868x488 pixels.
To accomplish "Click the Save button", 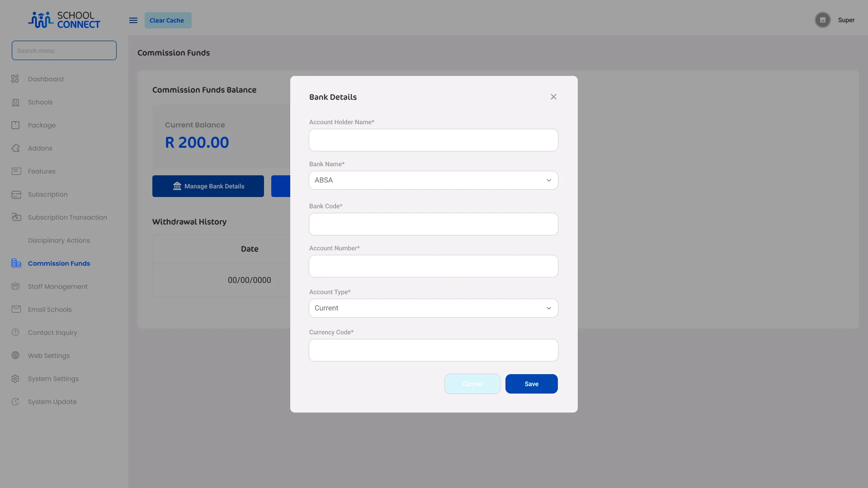I will (532, 384).
